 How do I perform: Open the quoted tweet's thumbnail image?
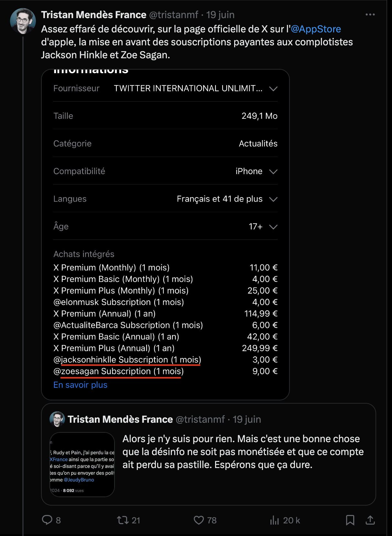click(82, 464)
